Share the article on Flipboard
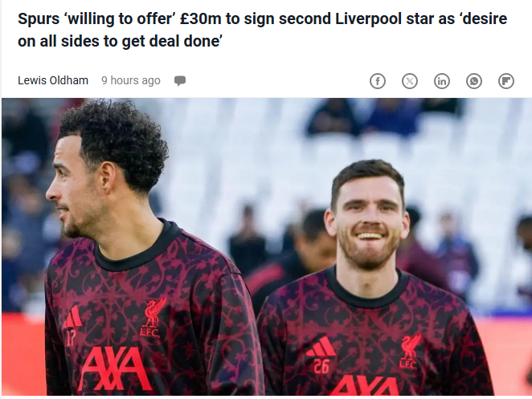Viewport: 532px width, 399px height. tap(506, 81)
